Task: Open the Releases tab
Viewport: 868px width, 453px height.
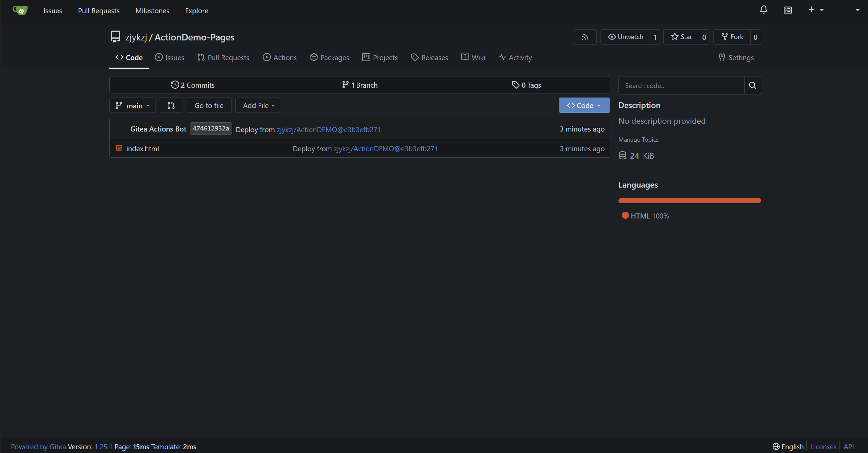Action: point(429,57)
